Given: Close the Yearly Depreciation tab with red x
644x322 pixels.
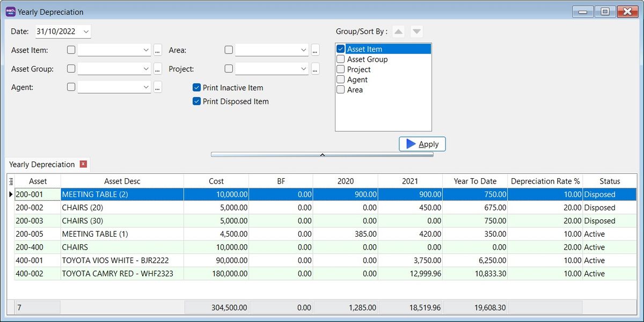Looking at the screenshot, I should click(x=83, y=164).
